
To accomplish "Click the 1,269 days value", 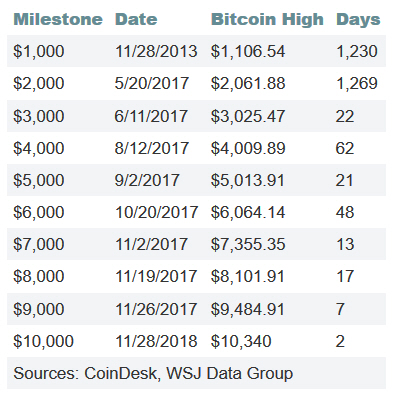I will [357, 83].
